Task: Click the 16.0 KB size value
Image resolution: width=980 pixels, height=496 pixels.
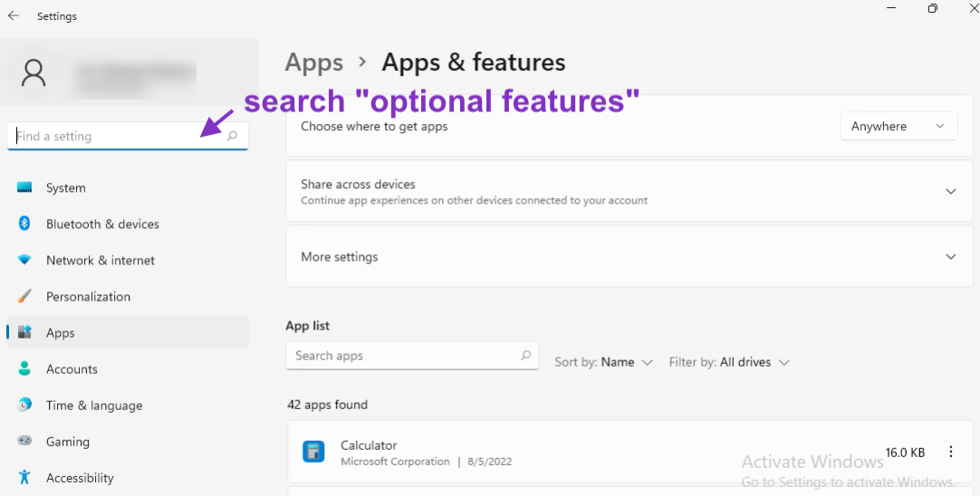Action: click(x=905, y=453)
